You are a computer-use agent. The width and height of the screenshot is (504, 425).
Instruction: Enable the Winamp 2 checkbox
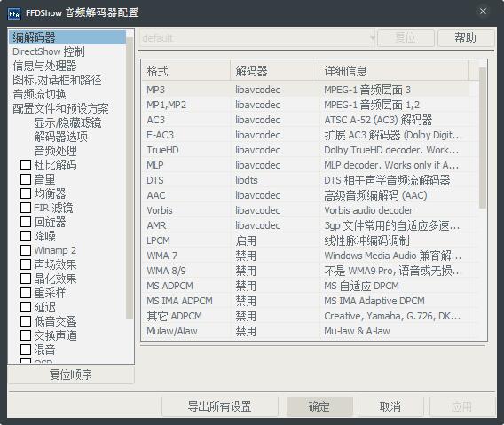pyautogui.click(x=26, y=250)
